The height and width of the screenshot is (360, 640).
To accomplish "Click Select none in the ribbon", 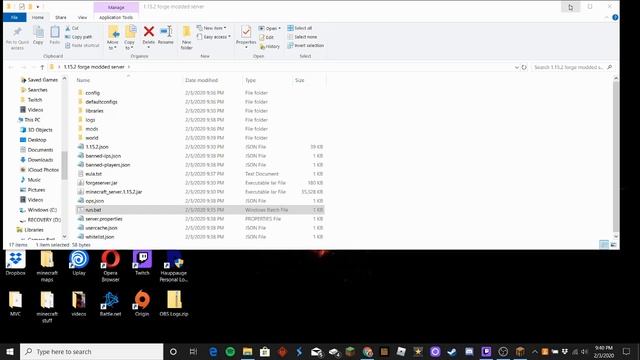I will click(302, 37).
